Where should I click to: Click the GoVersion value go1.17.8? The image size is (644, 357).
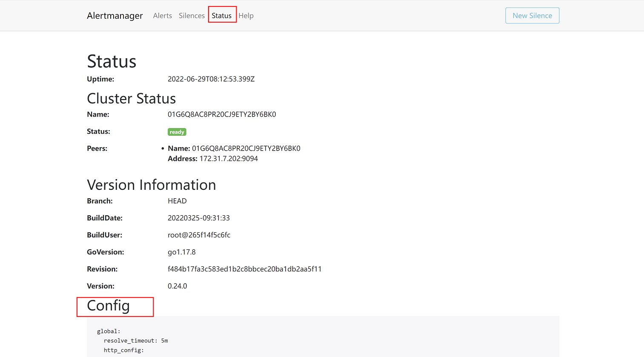click(181, 252)
